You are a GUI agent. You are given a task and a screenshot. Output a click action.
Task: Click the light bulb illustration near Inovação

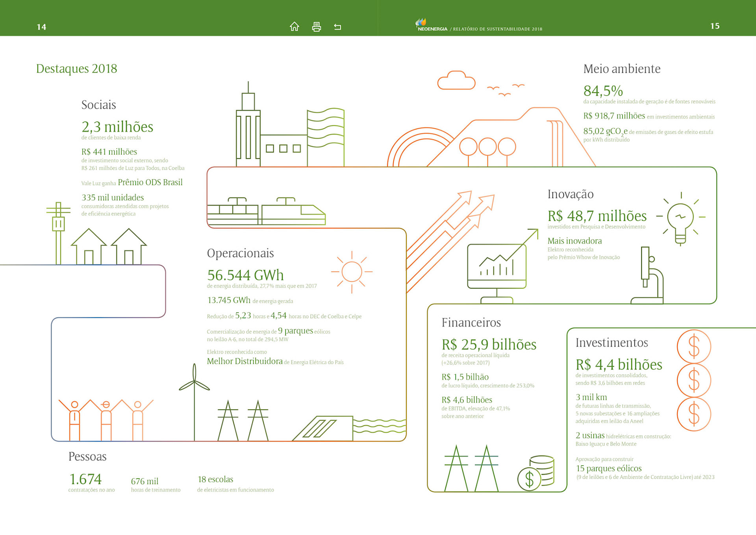(x=680, y=220)
